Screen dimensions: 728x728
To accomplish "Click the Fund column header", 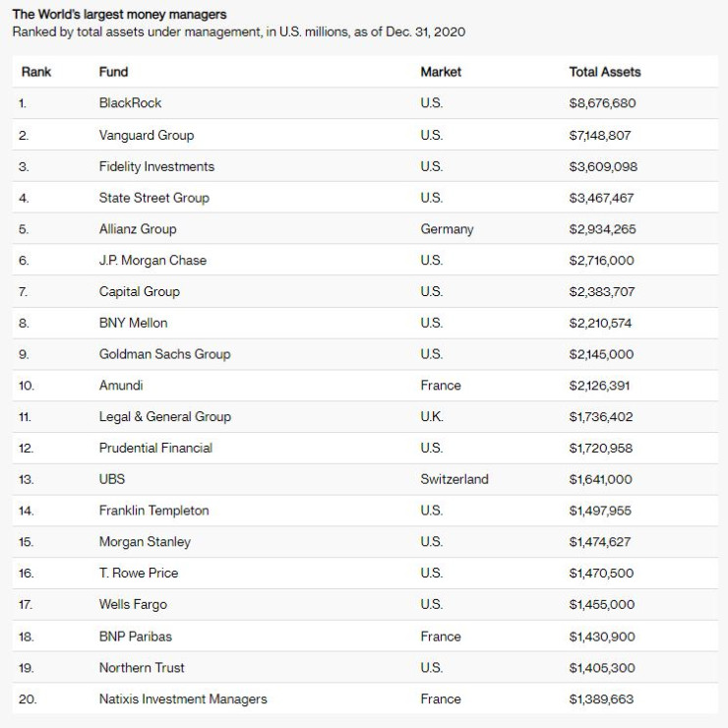I will click(x=113, y=72).
